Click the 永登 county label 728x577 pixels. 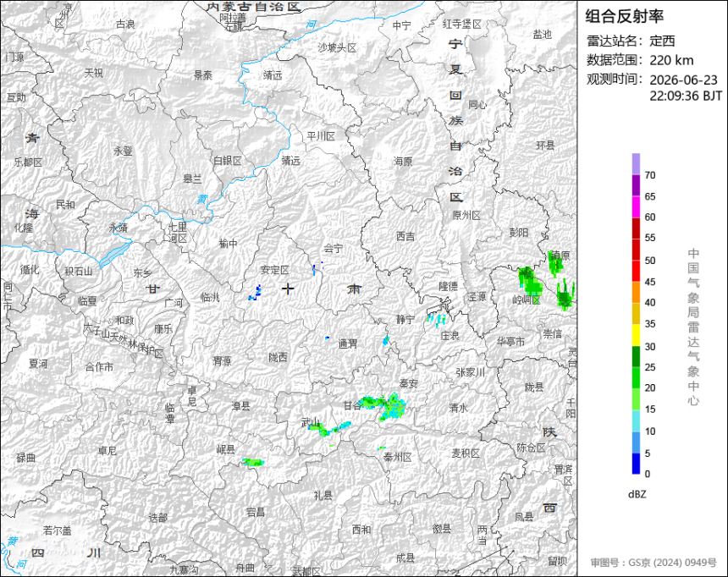tap(123, 151)
